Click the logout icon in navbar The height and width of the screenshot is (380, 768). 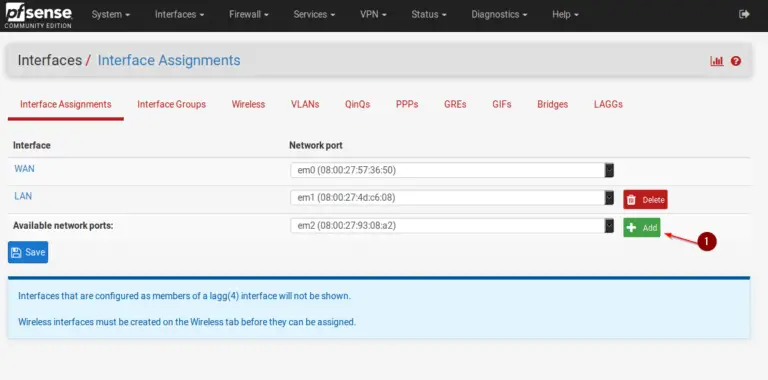pyautogui.click(x=744, y=14)
